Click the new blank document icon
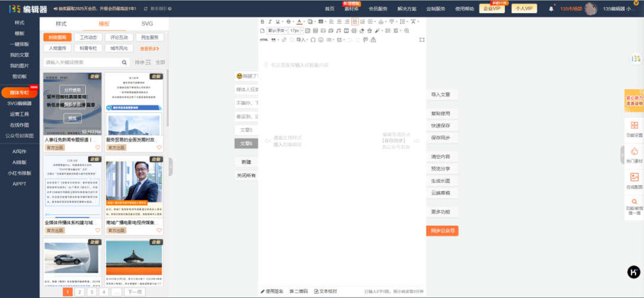The height and width of the screenshot is (298, 644). click(262, 30)
